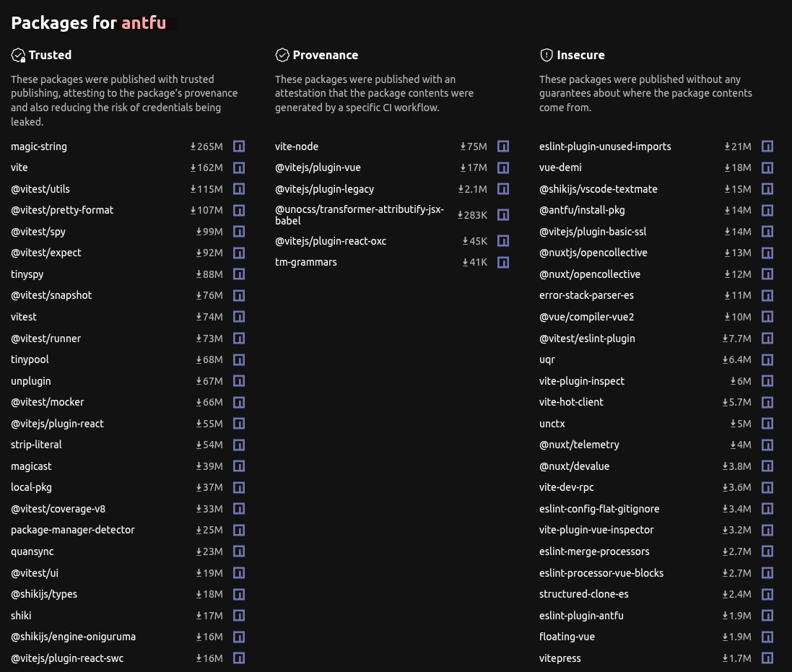Open the vite-plugin-vue-inspector link
792x672 pixels.
596,530
